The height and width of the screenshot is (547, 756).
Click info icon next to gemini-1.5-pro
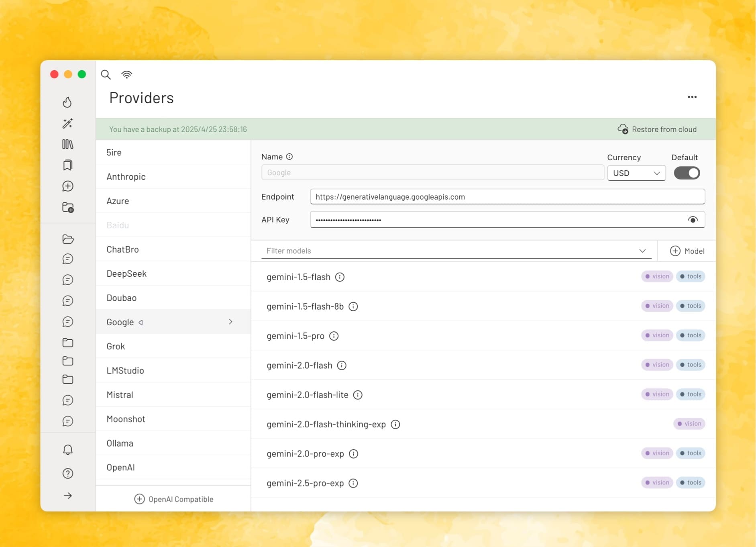(334, 336)
